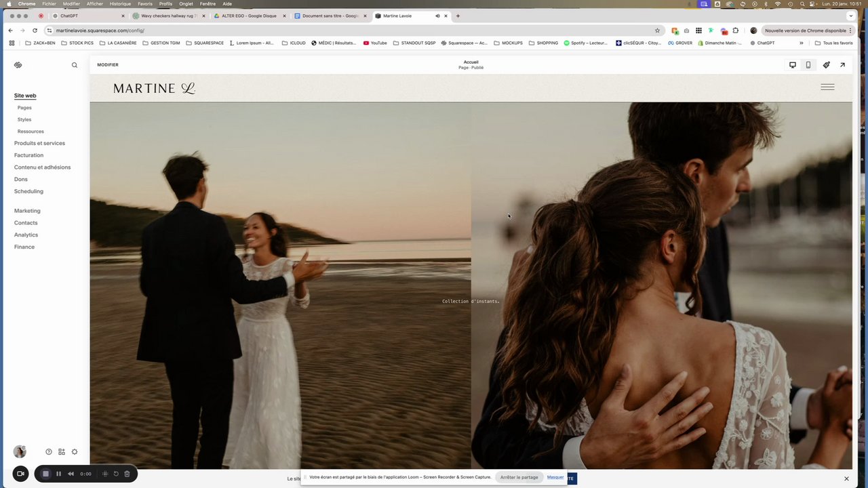The height and width of the screenshot is (488, 868).
Task: Open Site web section in sidebar
Action: coord(25,96)
